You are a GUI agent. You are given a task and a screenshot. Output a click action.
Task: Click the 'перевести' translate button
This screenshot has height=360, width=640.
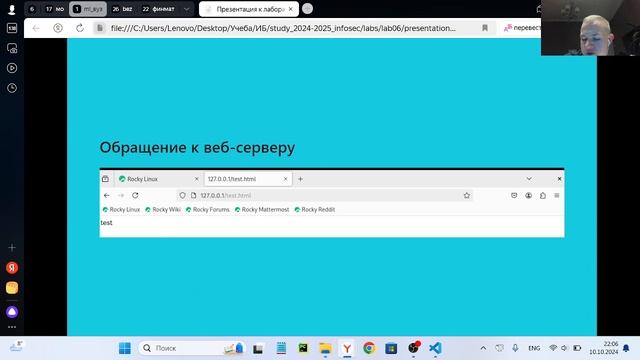[522, 28]
